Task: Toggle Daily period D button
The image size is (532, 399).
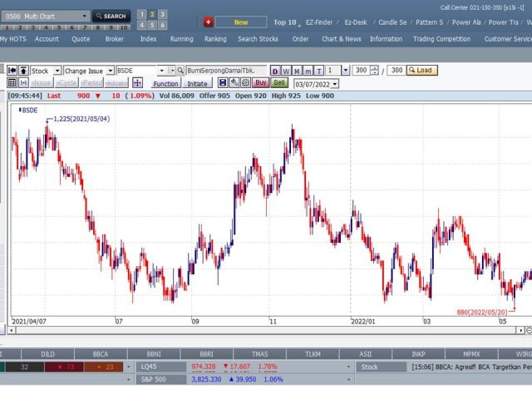Action: (x=276, y=71)
